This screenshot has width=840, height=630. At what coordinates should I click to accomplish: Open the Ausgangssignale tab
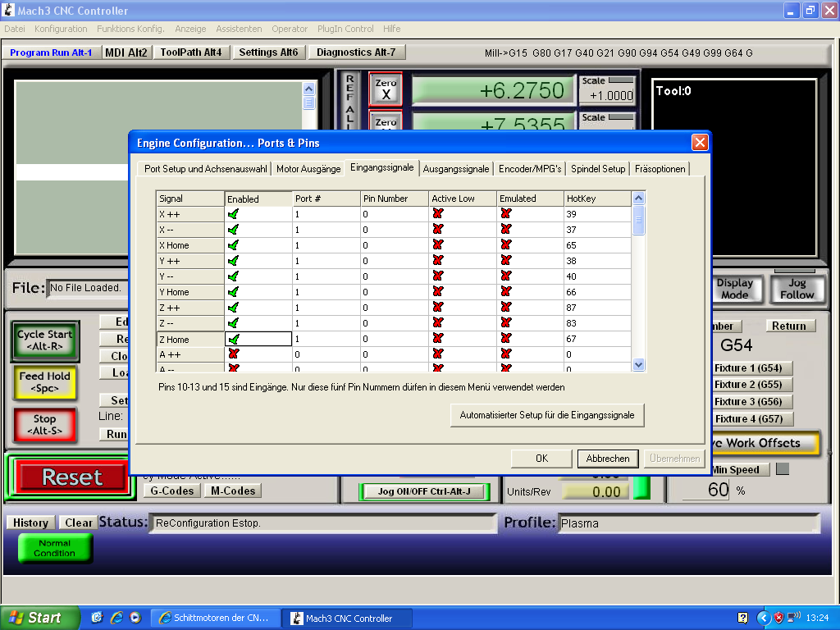(456, 169)
